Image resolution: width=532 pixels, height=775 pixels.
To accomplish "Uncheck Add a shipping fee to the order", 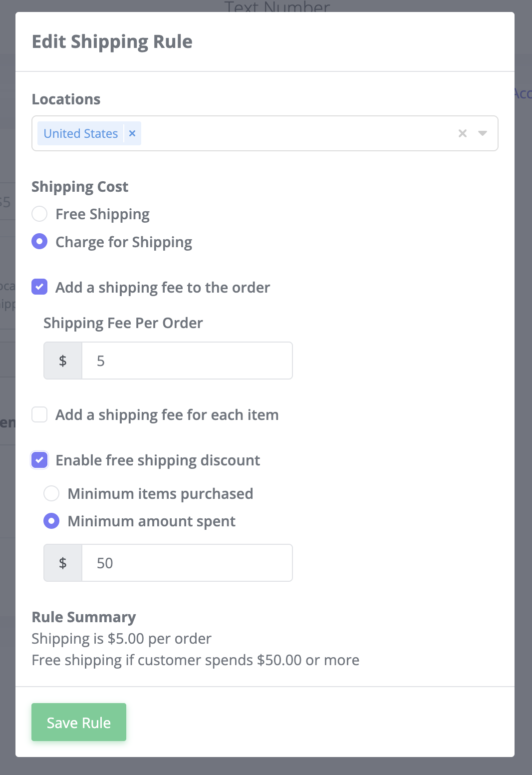I will pyautogui.click(x=39, y=287).
